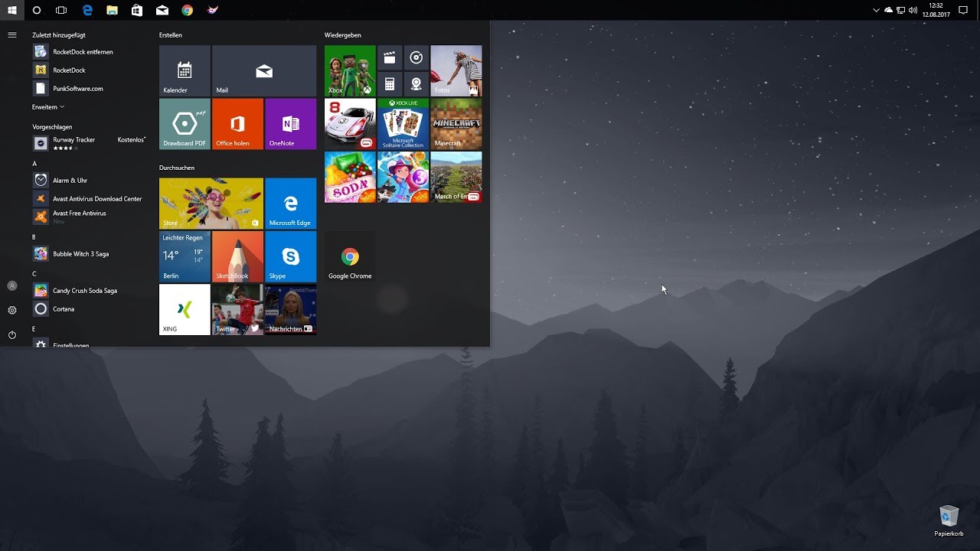Open Settings gear in Start sidebar

[x=12, y=310]
